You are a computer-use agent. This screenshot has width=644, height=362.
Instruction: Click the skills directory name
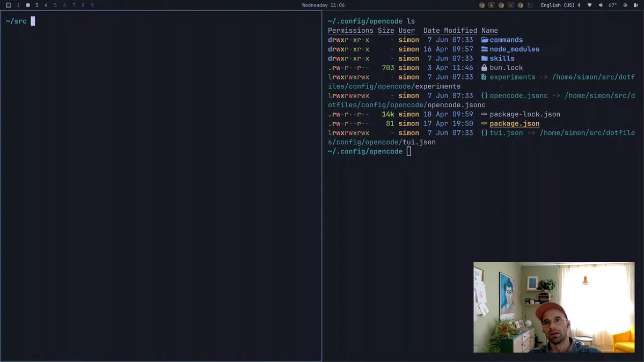click(x=502, y=58)
